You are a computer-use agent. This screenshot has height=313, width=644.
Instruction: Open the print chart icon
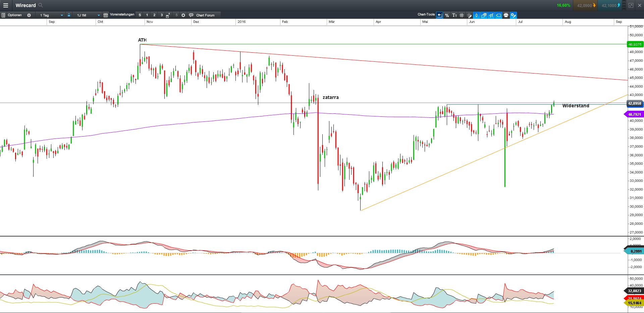click(506, 15)
